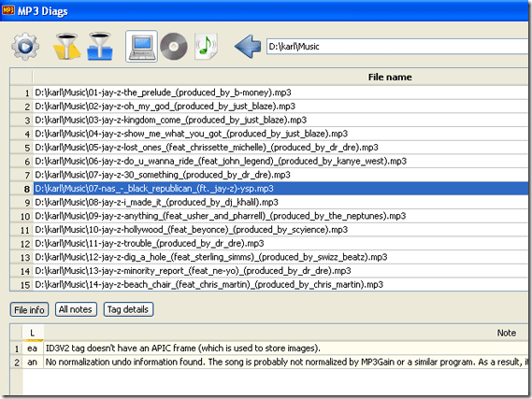Open the scan settings gear icon
532x399 pixels.
tap(25, 47)
